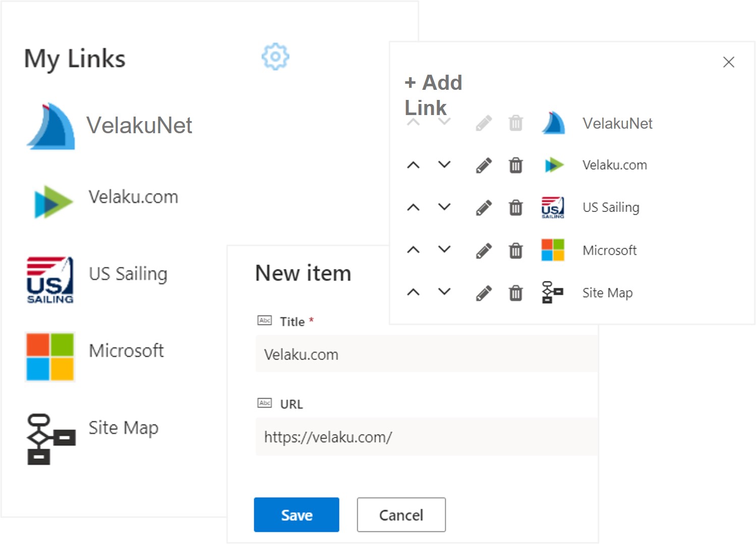This screenshot has height=544, width=756.
Task: Open the My Links settings gear
Action: pos(275,57)
